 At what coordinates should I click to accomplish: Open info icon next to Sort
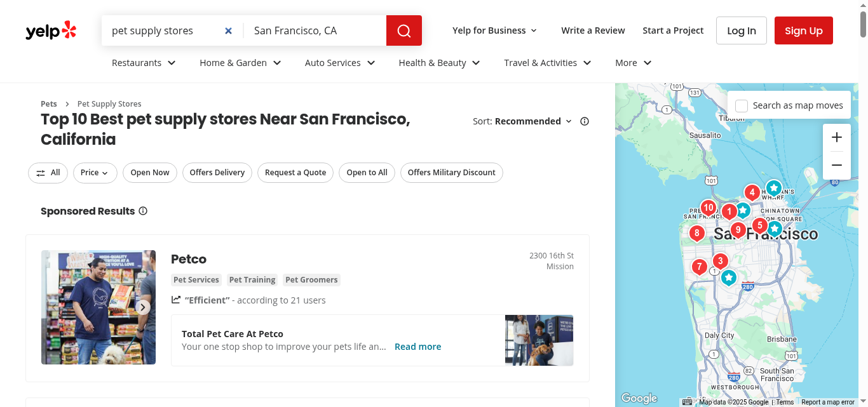point(585,121)
